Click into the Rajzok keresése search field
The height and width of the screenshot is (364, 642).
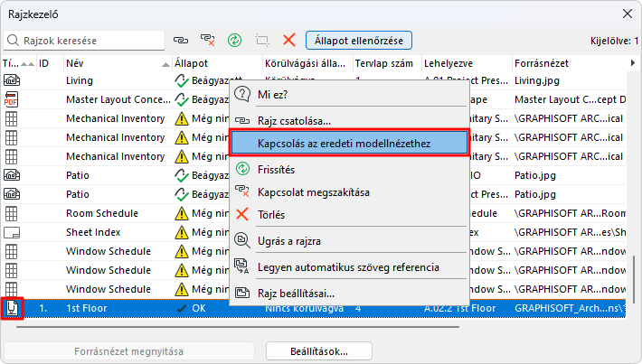tap(84, 41)
